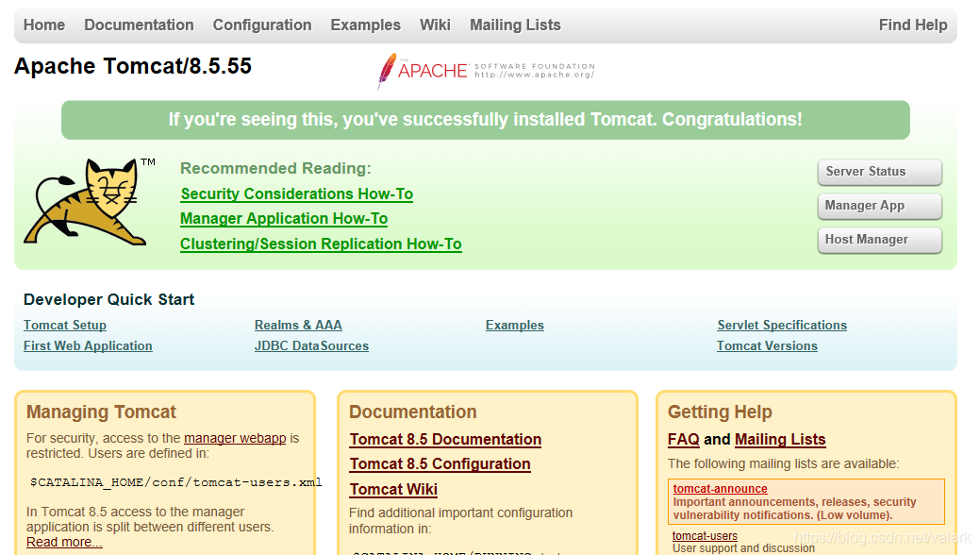Open Clustering/Session Replication How-To link

click(x=321, y=244)
